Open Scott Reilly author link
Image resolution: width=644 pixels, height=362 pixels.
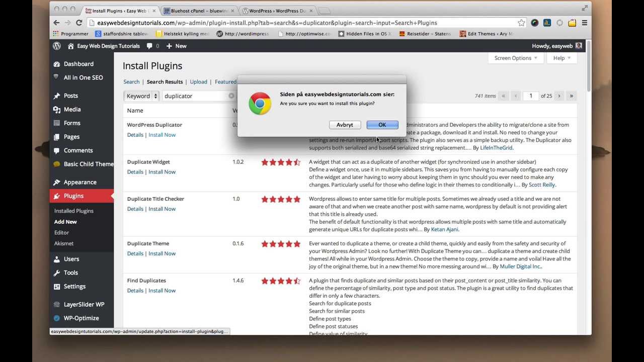tap(542, 185)
